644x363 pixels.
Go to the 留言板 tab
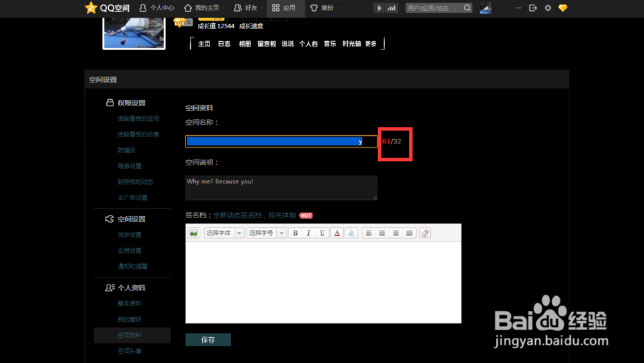[x=267, y=44]
